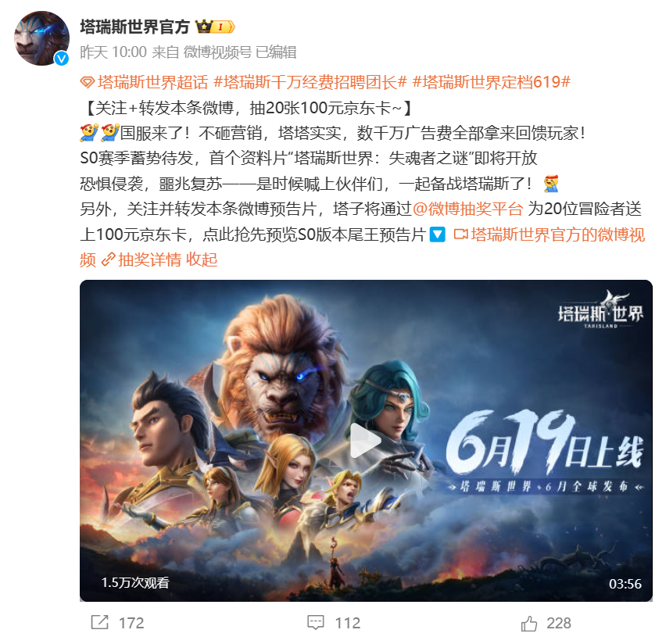Click the 昨天 10:00 post timestamp

pos(113,52)
